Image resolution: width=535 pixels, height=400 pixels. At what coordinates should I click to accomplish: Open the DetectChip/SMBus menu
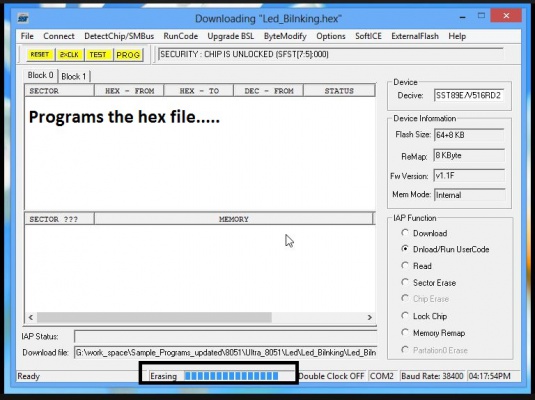point(119,36)
